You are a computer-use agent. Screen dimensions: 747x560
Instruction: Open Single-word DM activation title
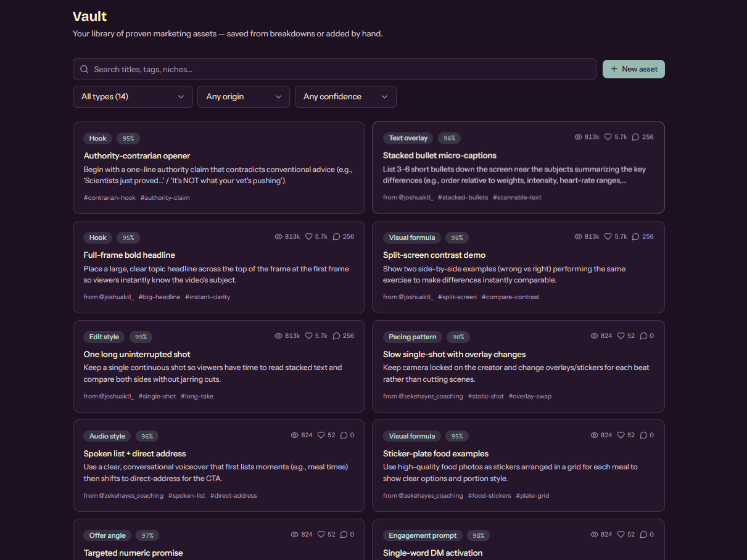click(x=433, y=553)
